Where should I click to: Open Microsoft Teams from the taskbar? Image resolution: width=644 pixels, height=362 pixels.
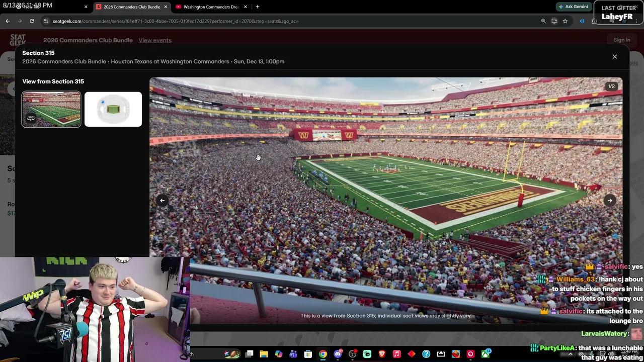coord(293,354)
